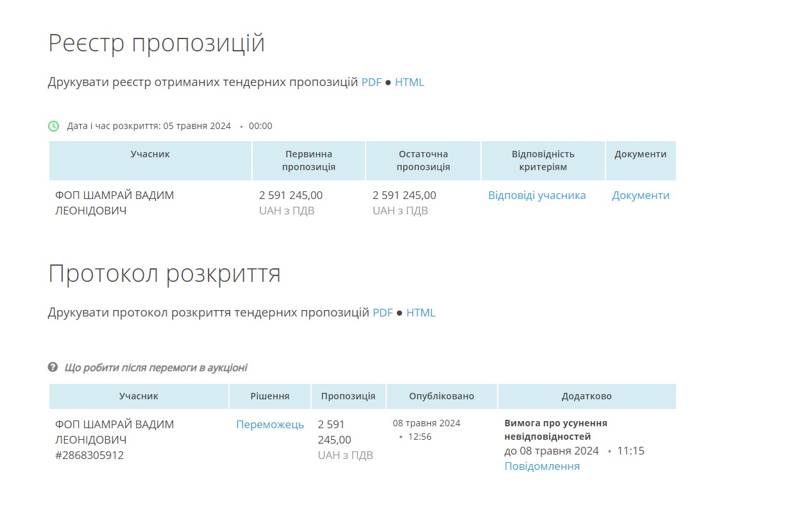Viewport: 812px width, 511px height.
Task: Click the question mark help icon
Action: click(53, 367)
